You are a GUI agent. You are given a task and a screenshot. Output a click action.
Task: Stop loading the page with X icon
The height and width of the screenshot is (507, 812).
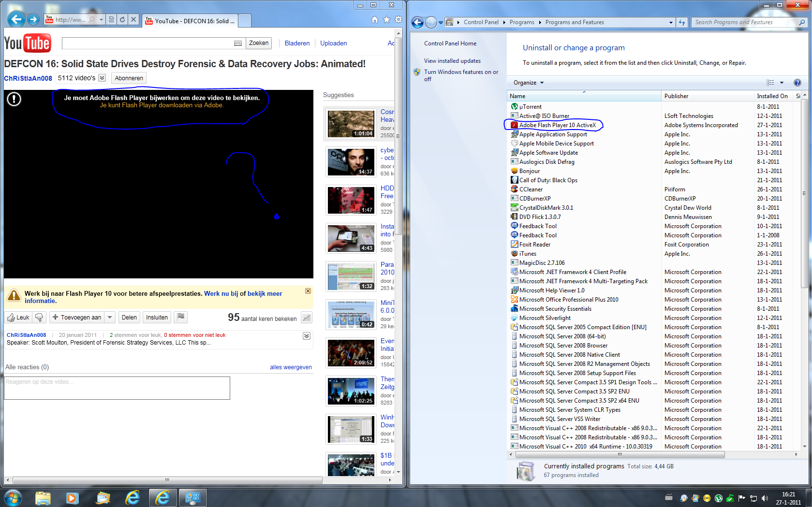tap(133, 20)
